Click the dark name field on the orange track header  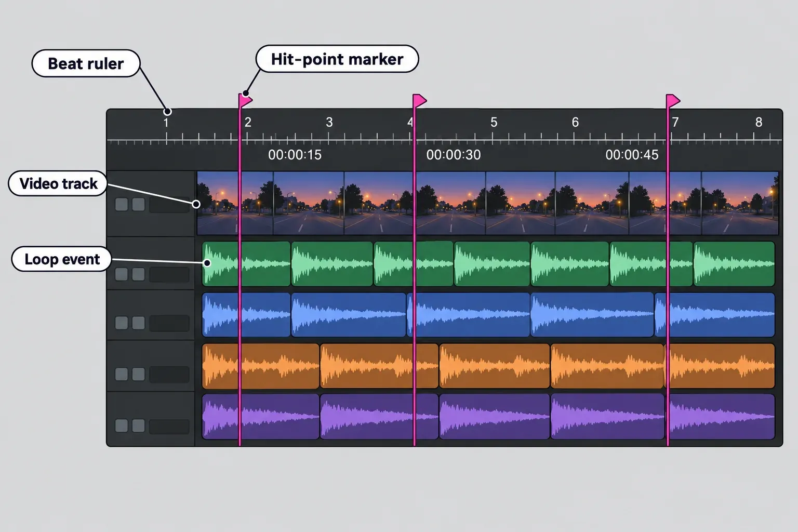tap(169, 374)
